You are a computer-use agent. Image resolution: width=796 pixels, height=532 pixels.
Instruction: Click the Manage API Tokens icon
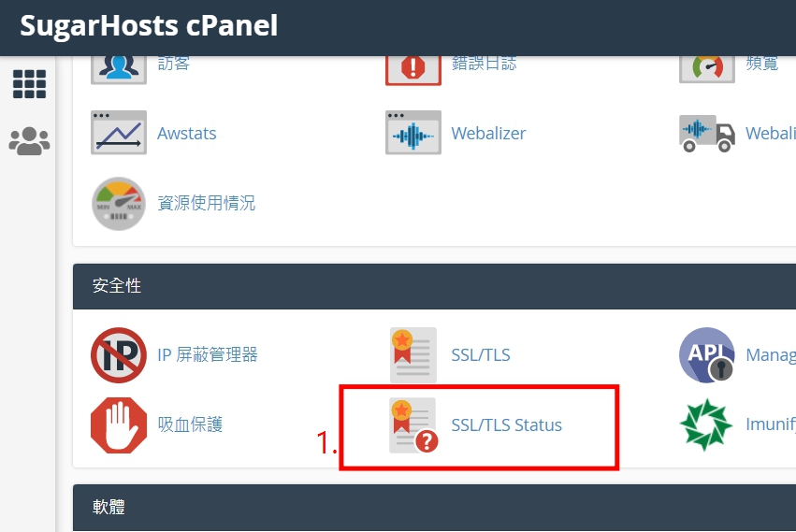click(x=706, y=355)
